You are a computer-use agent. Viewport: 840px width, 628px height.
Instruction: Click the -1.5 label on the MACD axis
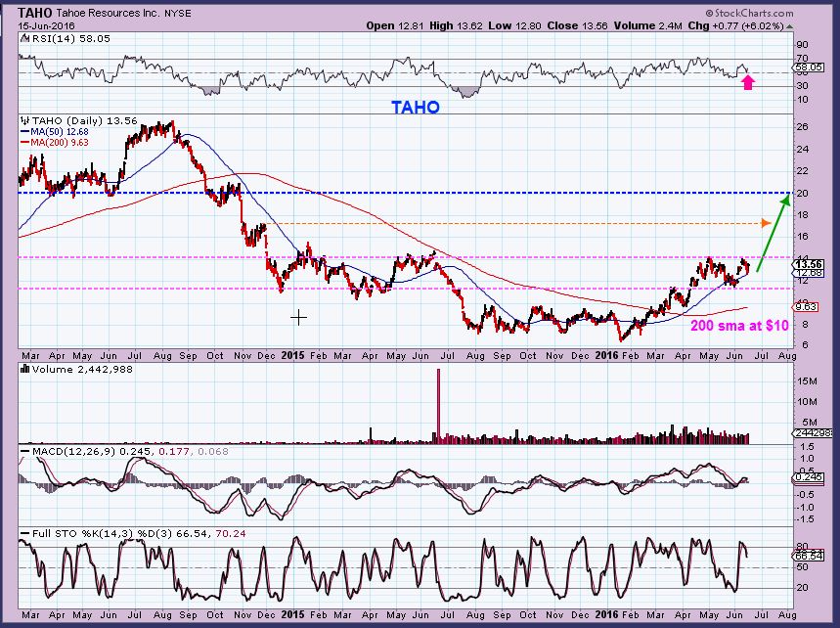coord(806,518)
